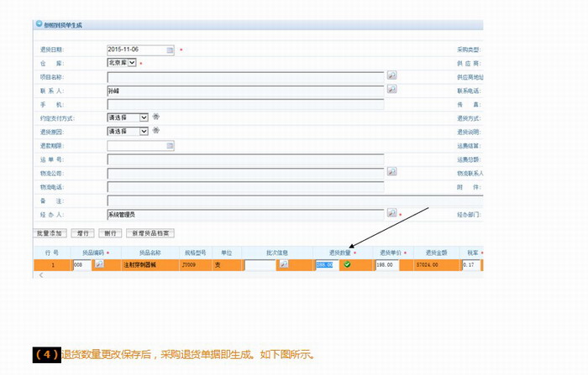Open the 约定支付方式 dropdown

point(144,117)
